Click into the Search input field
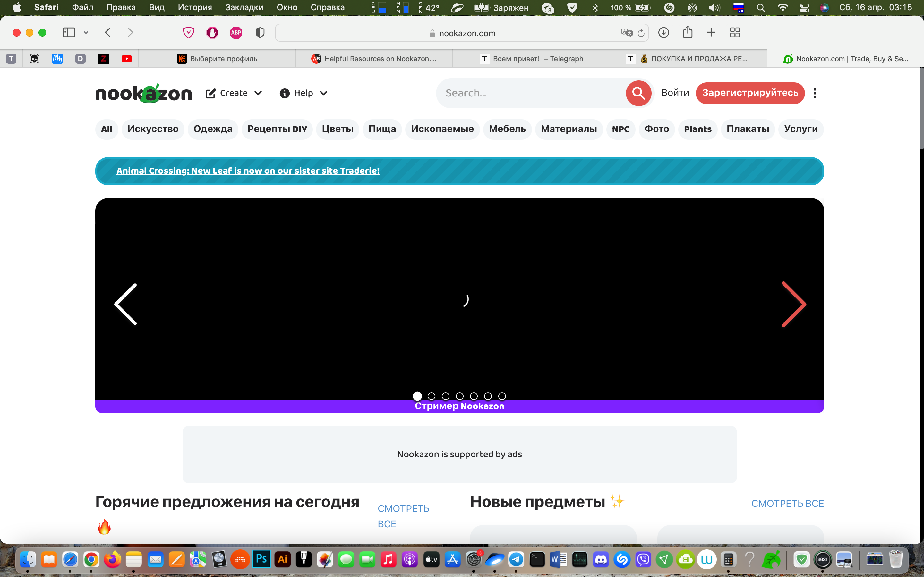924x577 pixels. point(531,93)
